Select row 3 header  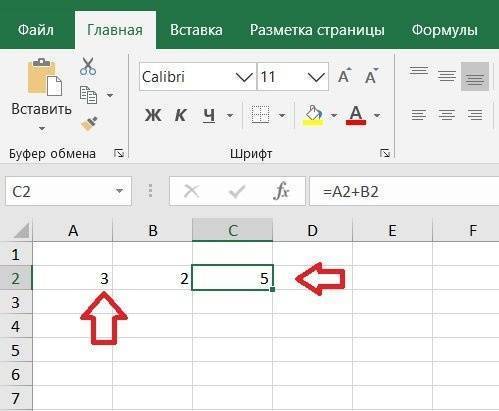[x=16, y=302]
